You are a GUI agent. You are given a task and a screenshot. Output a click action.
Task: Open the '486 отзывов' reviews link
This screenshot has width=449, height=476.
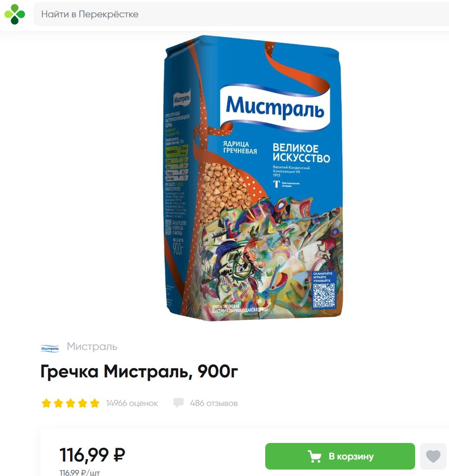pos(214,403)
